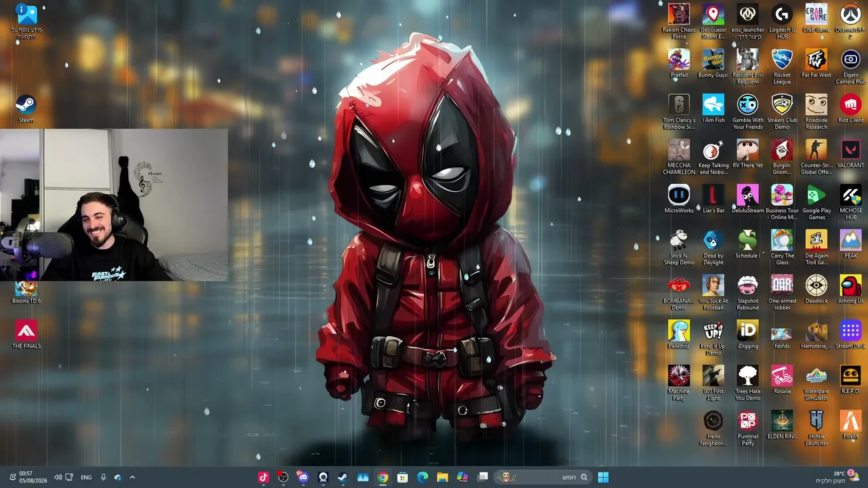Select the Among Us icon
Screen dimensions: 868x488
(x=850, y=289)
